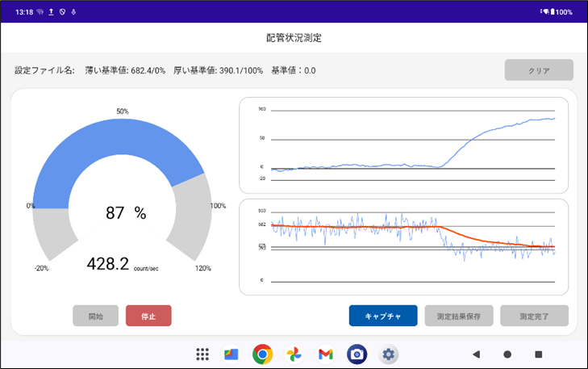This screenshot has height=369, width=588.
Task: Click the 薄い基準値: 682.4/0% label
Action: [125, 70]
